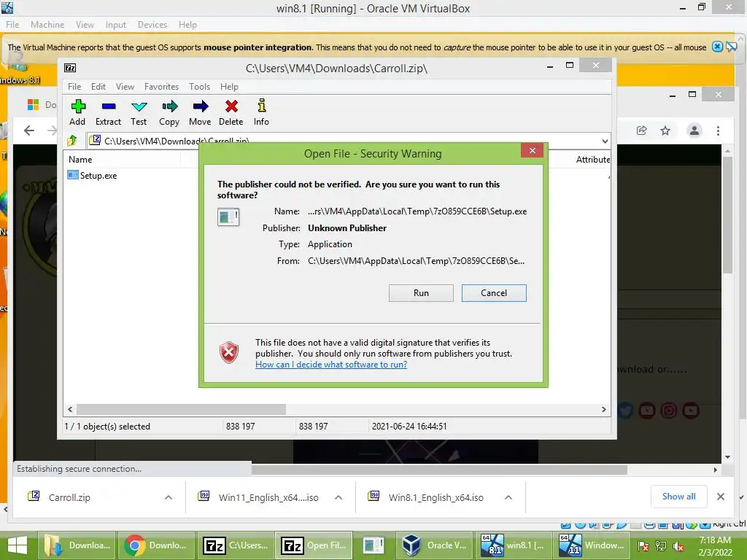Click the application icon in Security Warning

click(x=228, y=217)
